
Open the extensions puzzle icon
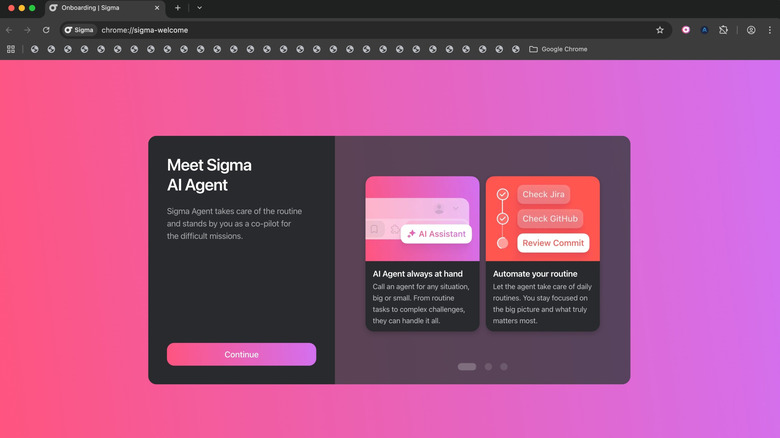[723, 30]
